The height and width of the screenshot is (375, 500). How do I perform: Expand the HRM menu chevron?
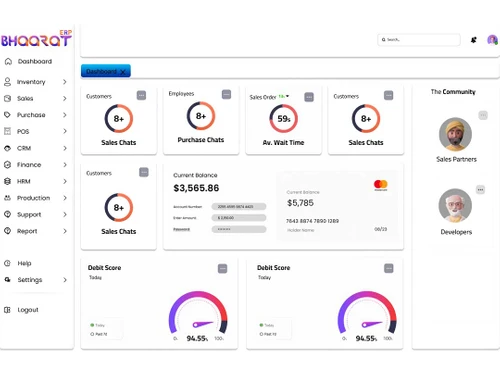(65, 181)
